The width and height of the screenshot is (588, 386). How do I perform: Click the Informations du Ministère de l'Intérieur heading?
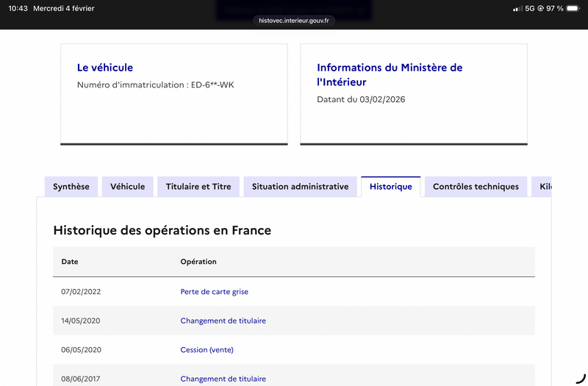pyautogui.click(x=390, y=74)
